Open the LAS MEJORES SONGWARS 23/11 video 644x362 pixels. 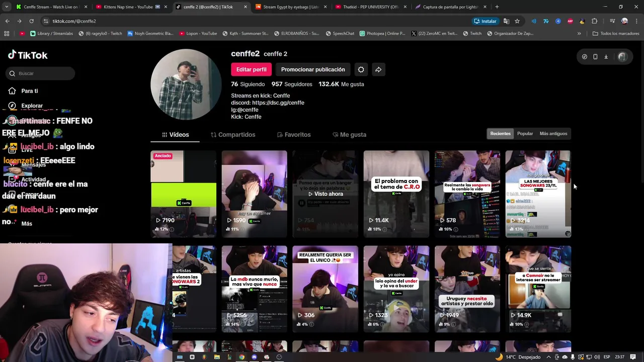[x=538, y=194]
